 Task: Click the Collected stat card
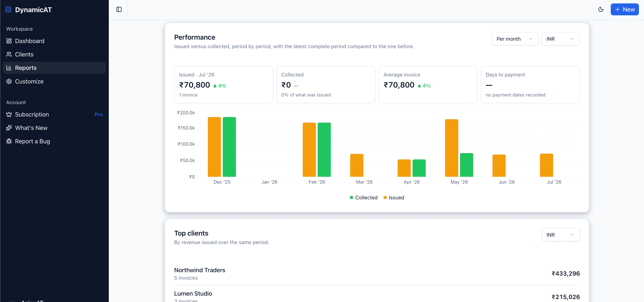(x=326, y=85)
